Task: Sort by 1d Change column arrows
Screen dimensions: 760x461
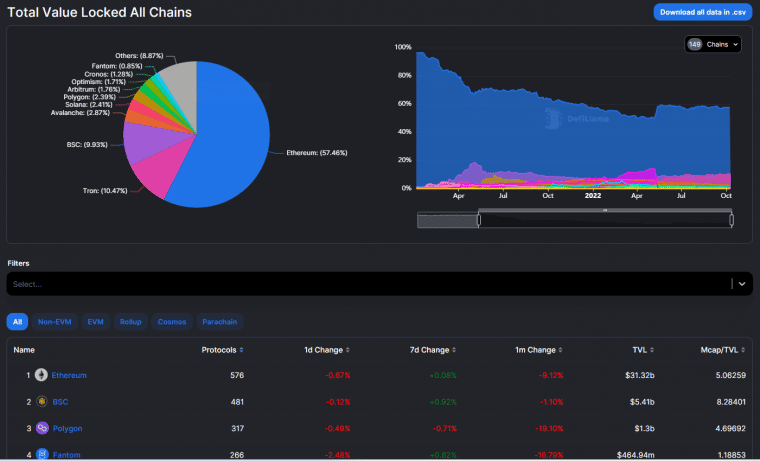Action: pyautogui.click(x=348, y=350)
